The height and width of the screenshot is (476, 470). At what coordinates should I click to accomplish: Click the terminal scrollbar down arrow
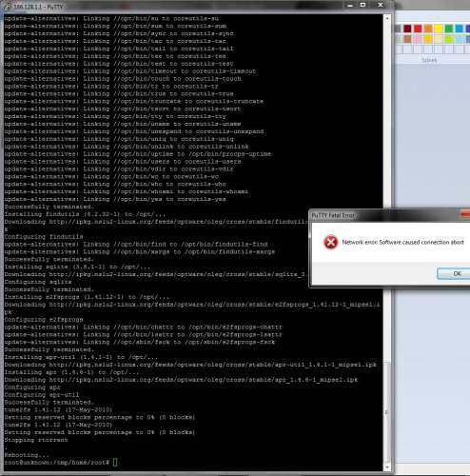(387, 466)
